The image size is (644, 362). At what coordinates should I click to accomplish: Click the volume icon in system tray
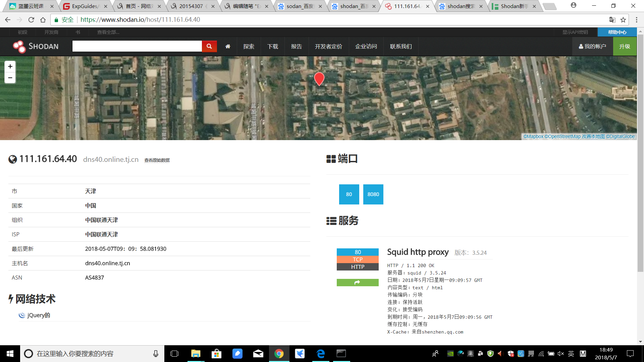click(x=560, y=354)
